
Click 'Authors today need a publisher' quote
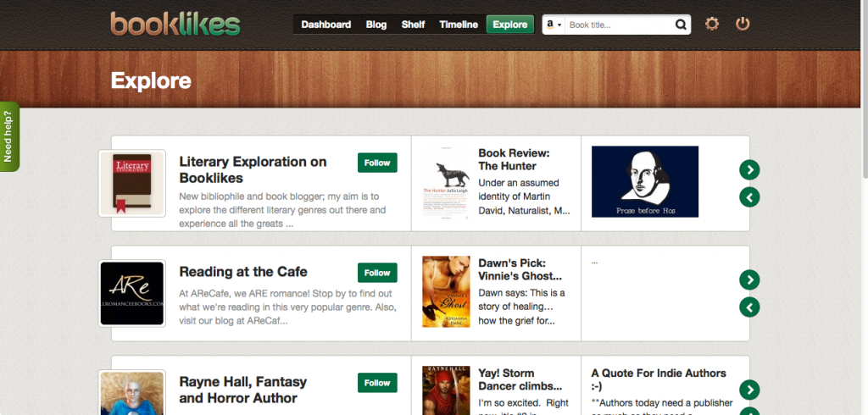(x=662, y=406)
